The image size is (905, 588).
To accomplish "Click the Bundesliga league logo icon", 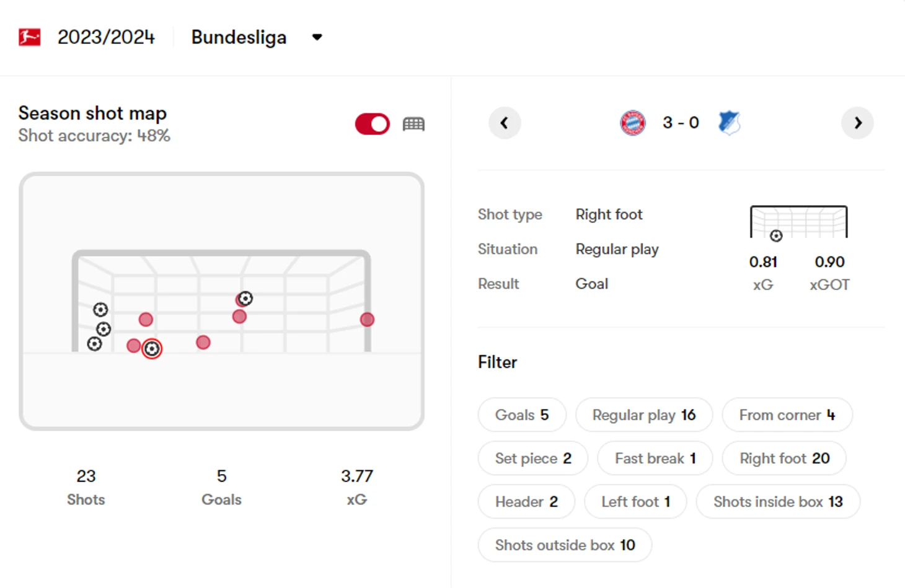I will point(29,37).
